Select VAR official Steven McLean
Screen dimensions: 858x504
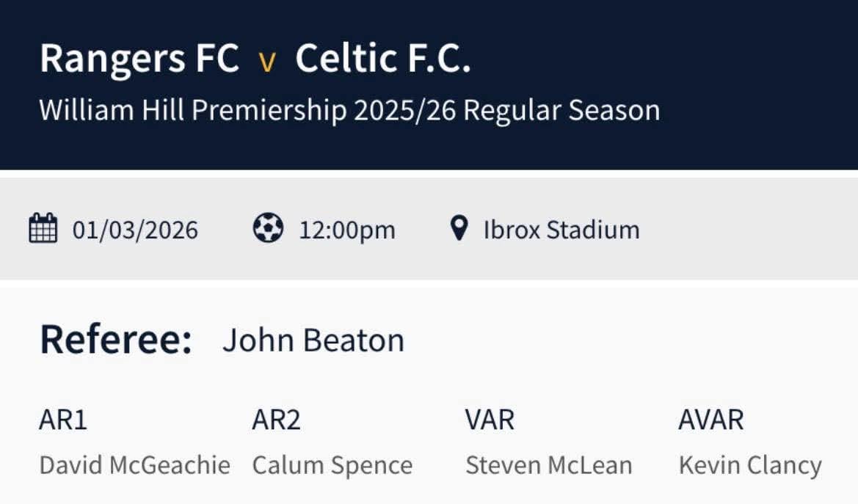coord(549,465)
